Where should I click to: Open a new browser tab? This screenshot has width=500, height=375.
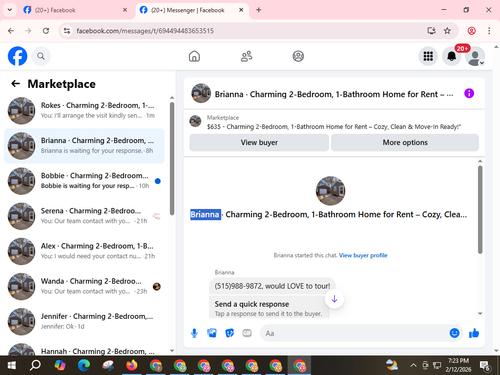point(259,10)
